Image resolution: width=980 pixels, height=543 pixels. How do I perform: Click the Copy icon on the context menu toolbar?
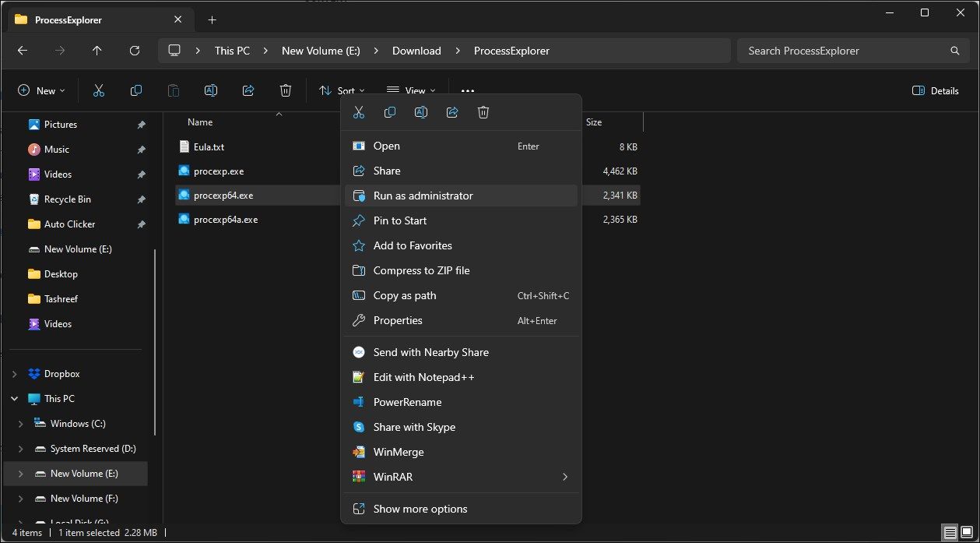tap(390, 111)
